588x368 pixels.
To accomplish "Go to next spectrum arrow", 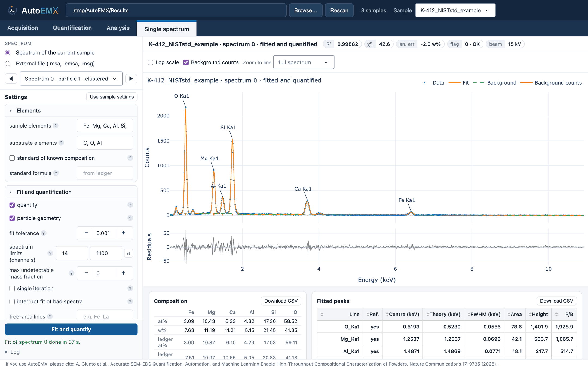I will pos(131,79).
